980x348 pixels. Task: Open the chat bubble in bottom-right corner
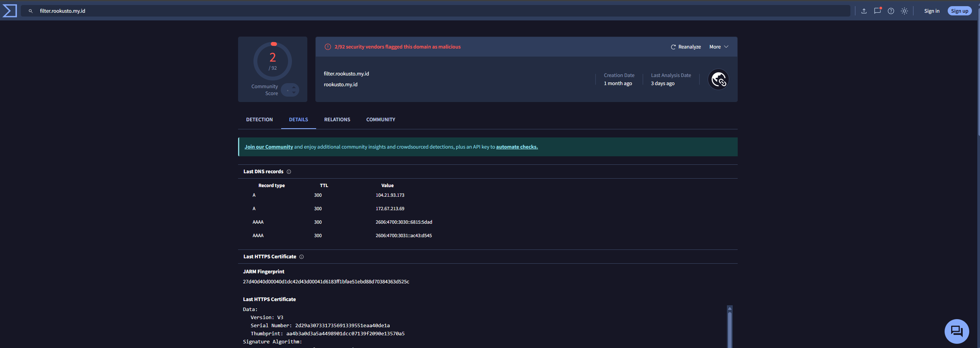pos(957,331)
